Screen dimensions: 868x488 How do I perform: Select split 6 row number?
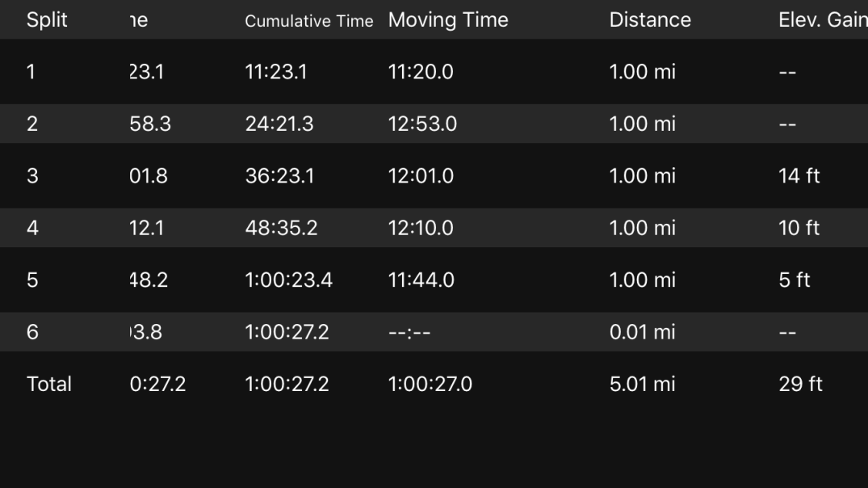[32, 332]
